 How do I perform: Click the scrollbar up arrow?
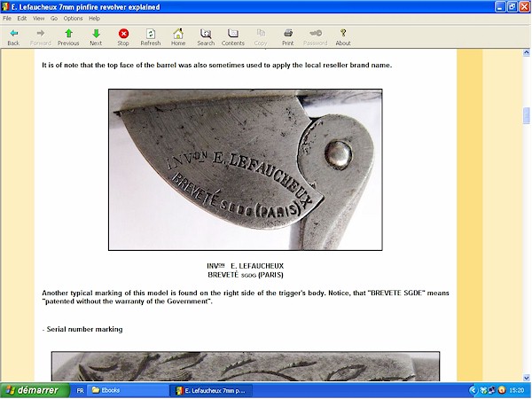(x=526, y=52)
